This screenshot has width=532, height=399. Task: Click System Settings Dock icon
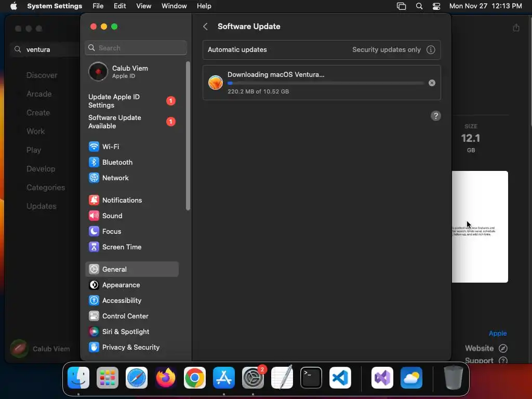point(253,378)
